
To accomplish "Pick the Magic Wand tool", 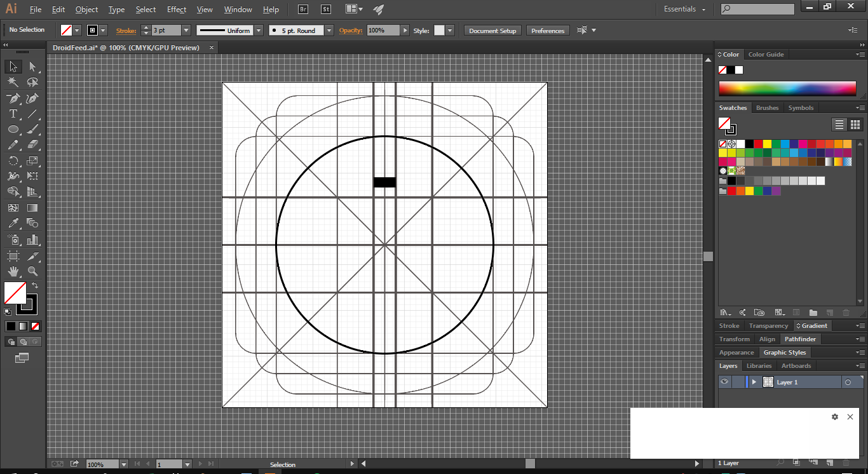I will pos(13,83).
